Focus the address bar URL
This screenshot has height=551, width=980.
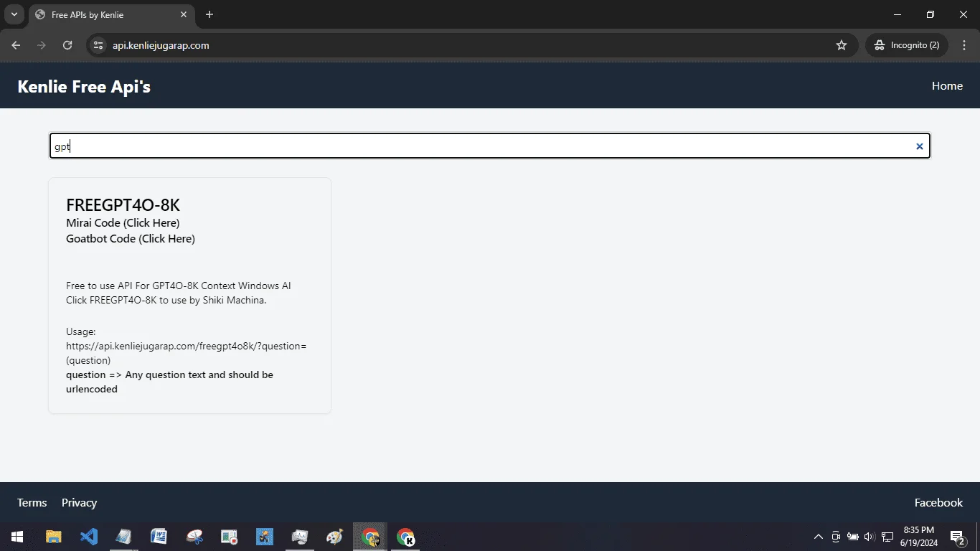pos(161,45)
